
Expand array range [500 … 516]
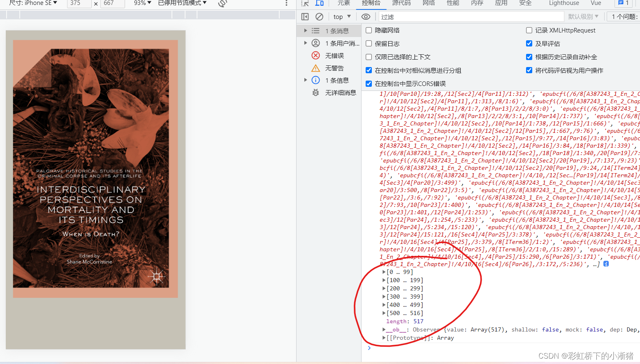(x=384, y=313)
